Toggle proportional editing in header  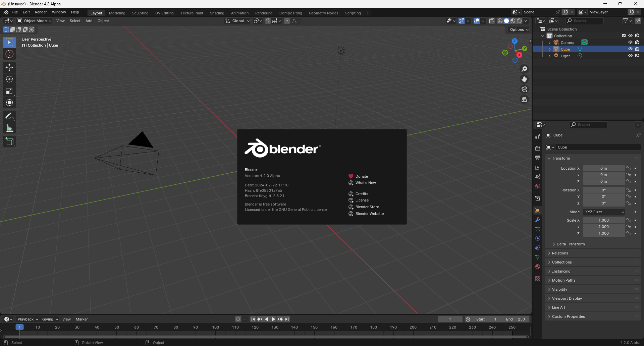287,21
